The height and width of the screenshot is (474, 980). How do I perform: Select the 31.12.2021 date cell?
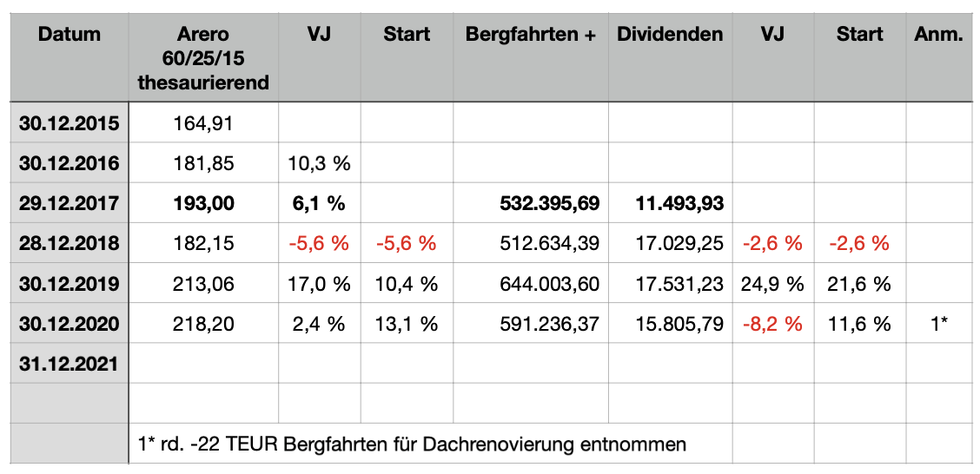pos(70,365)
